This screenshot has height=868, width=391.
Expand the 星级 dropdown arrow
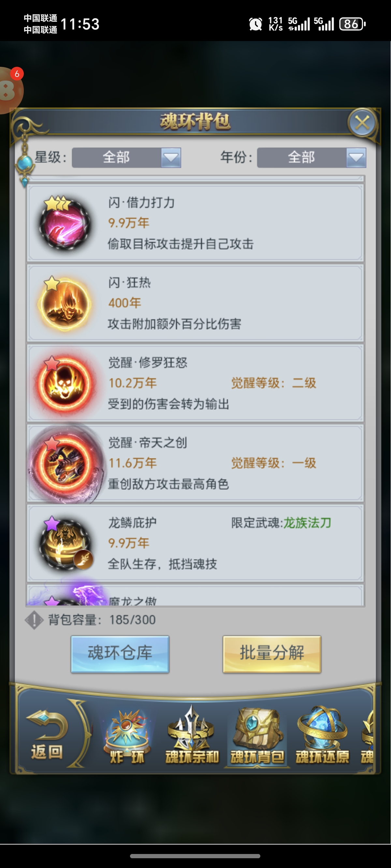[x=171, y=158]
